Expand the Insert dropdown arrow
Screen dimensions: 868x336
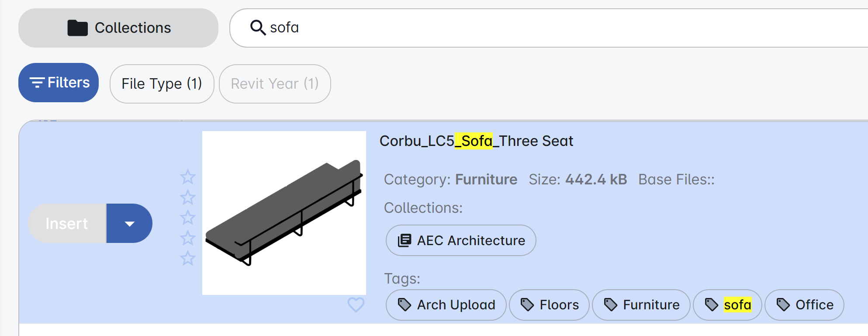coord(129,224)
